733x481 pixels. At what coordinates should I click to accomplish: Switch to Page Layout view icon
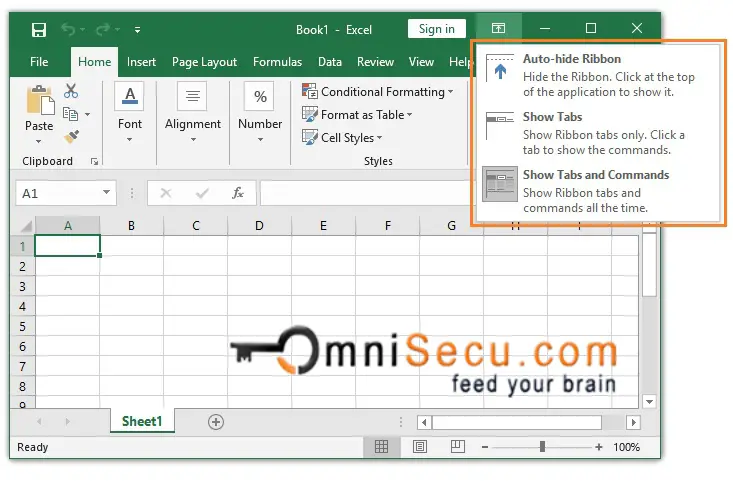coord(420,447)
